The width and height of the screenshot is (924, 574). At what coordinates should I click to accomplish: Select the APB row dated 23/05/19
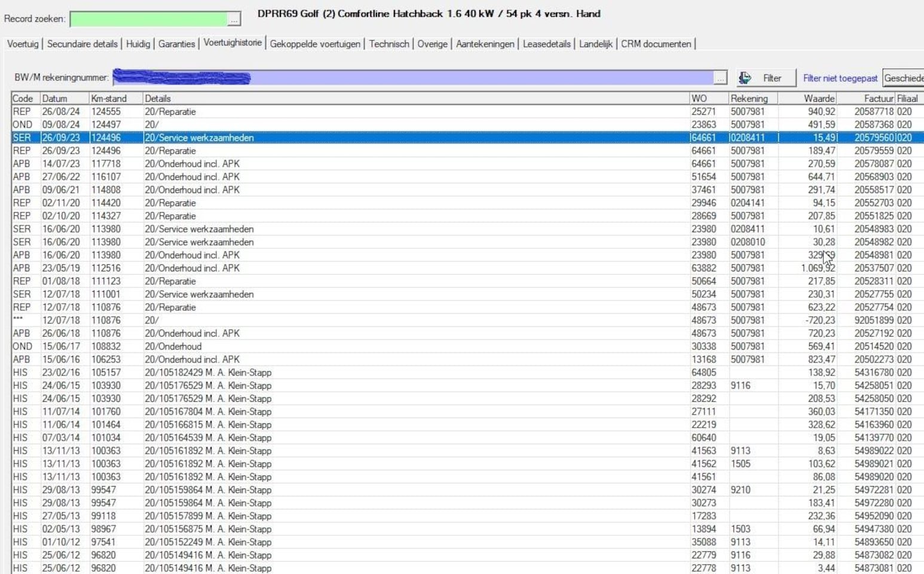(x=359, y=268)
